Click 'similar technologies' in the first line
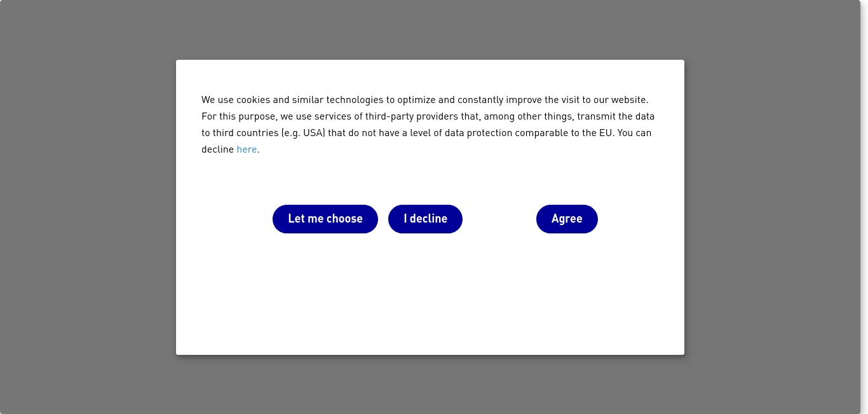The height and width of the screenshot is (414, 868). tap(337, 100)
